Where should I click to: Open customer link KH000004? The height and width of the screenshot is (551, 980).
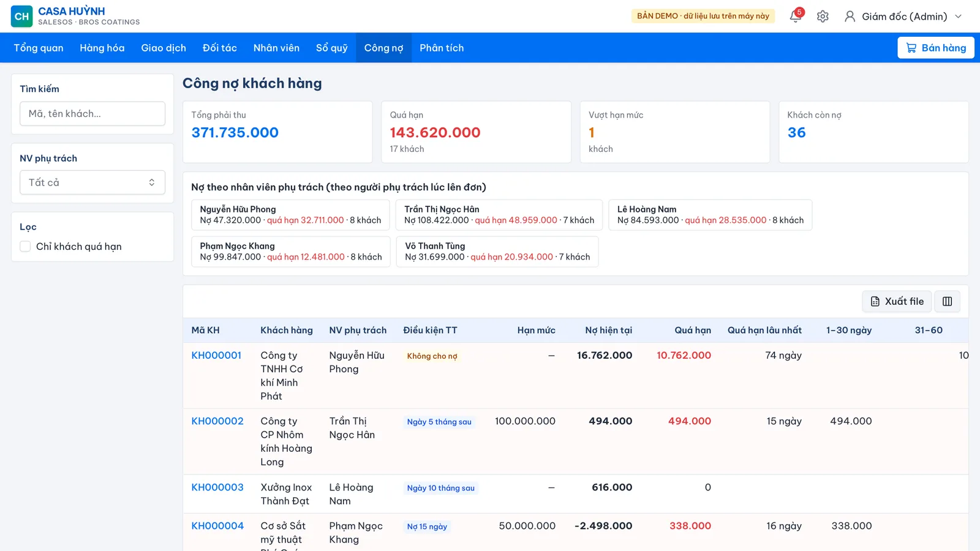(x=217, y=526)
